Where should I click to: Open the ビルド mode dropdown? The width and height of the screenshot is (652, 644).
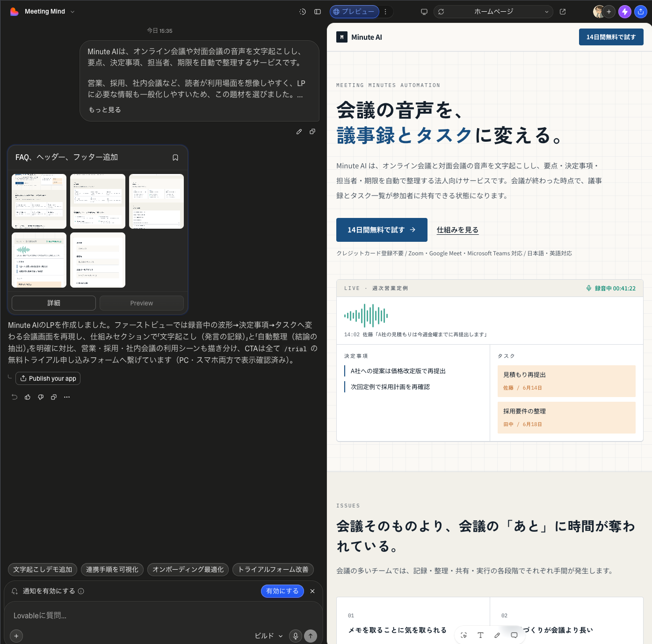coord(268,636)
